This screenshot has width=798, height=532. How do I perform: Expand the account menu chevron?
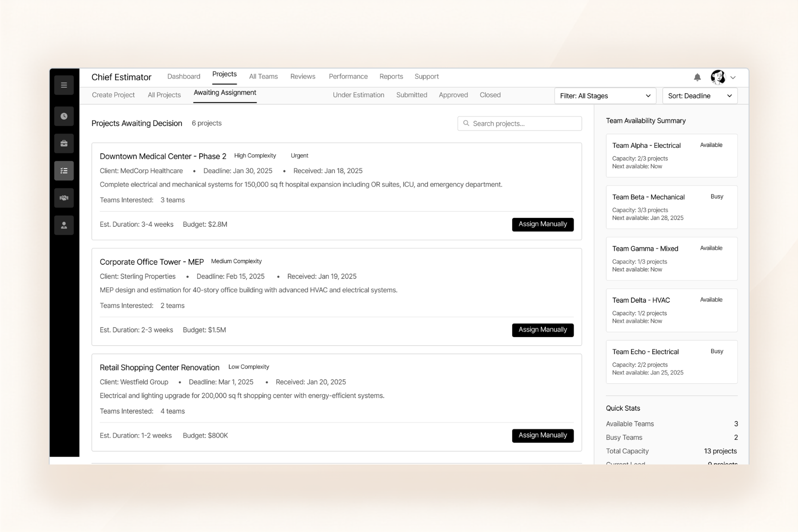733,78
